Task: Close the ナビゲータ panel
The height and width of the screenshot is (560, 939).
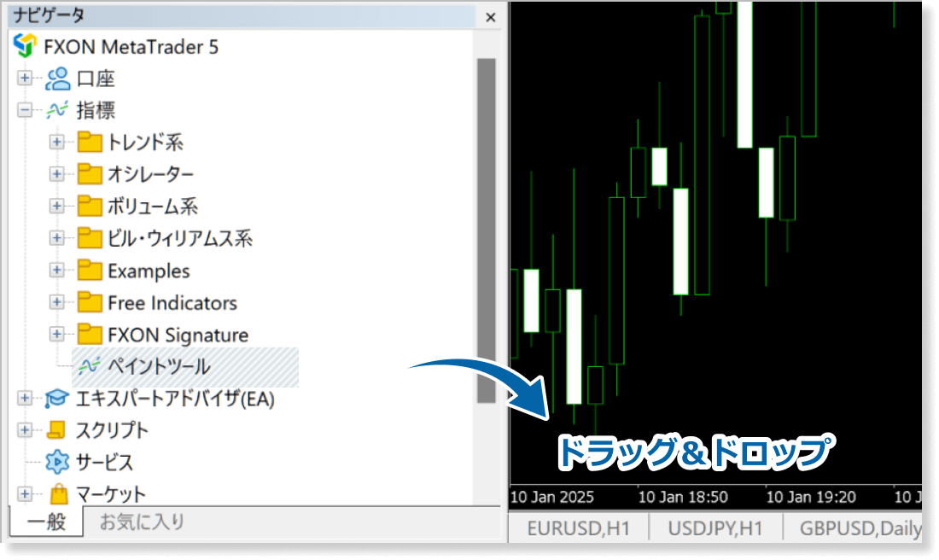Action: (490, 16)
